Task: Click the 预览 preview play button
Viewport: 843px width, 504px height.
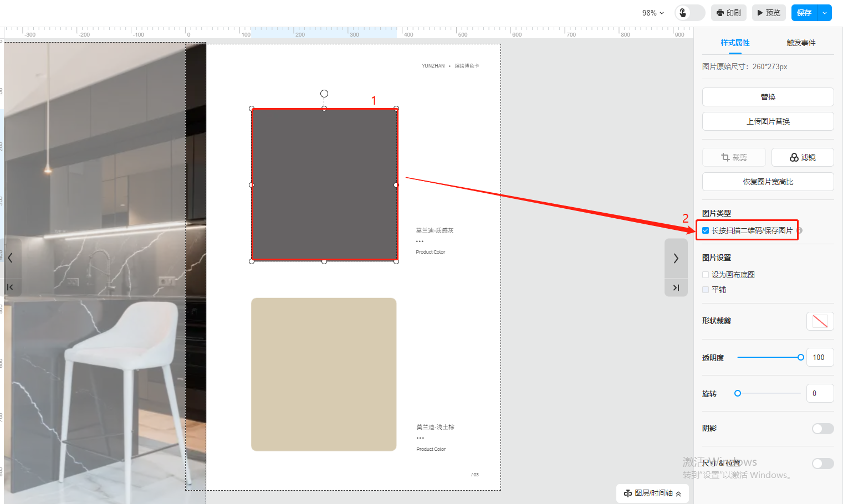Action: [x=769, y=13]
